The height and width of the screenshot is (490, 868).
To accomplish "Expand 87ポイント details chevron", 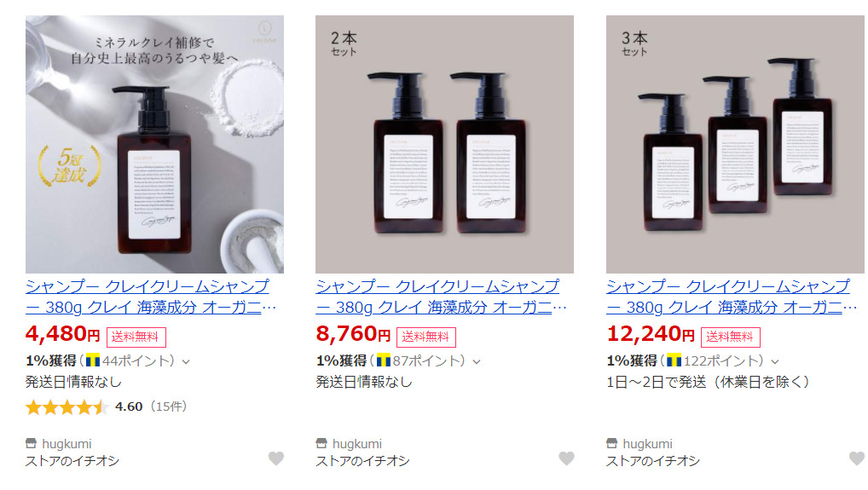I will (x=477, y=361).
